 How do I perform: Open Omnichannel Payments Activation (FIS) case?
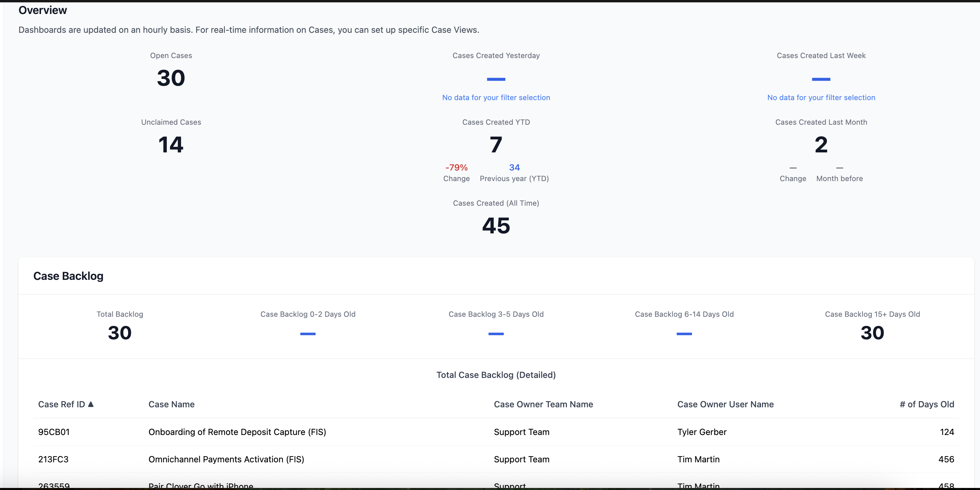pos(226,459)
